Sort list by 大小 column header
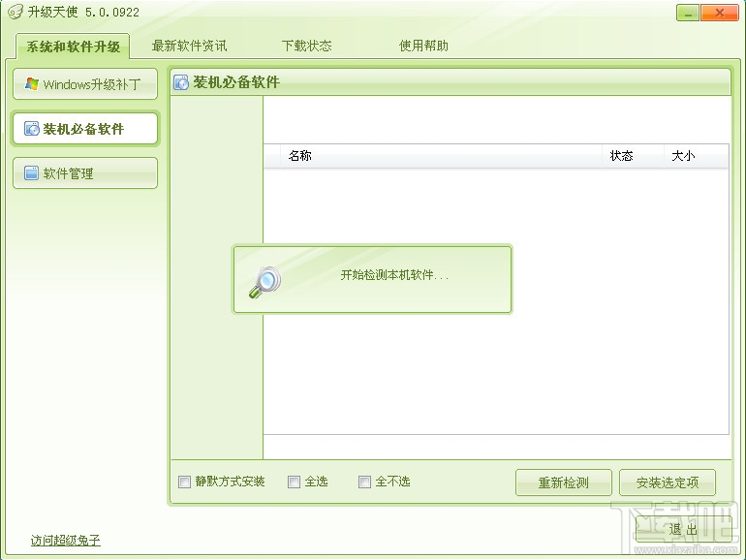Viewport: 746px width, 560px height. coord(696,156)
